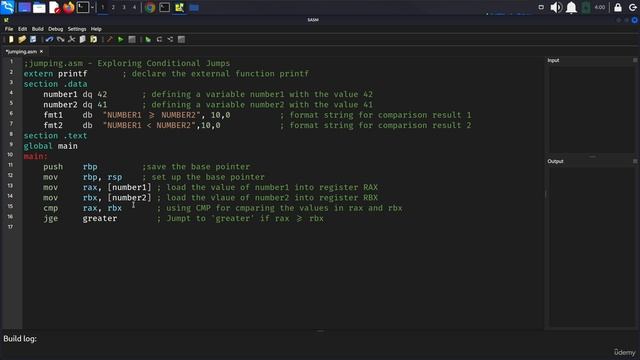Switch to workspace 3
This screenshot has width=640, height=360.
tap(124, 7)
